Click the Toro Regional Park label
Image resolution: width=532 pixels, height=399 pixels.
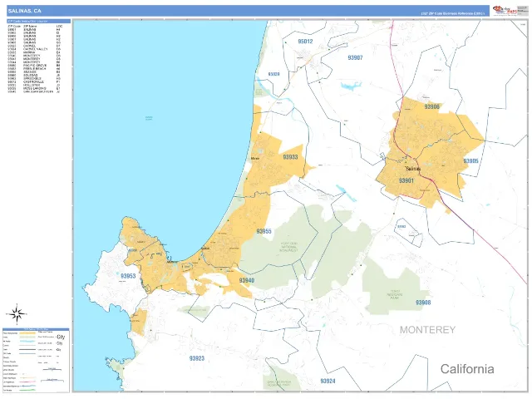tap(394, 294)
